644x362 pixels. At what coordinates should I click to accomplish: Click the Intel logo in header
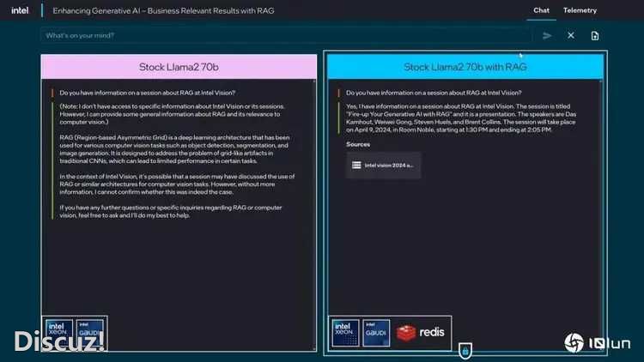point(20,10)
